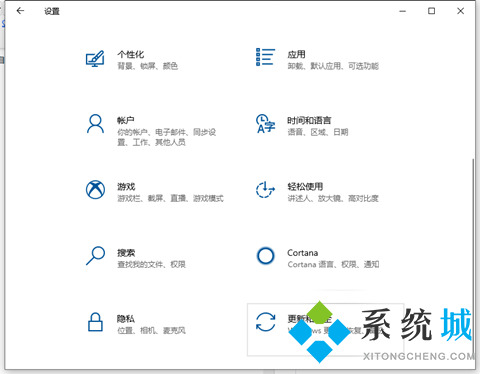
Task: Open the Cortana circle icon
Action: point(265,256)
